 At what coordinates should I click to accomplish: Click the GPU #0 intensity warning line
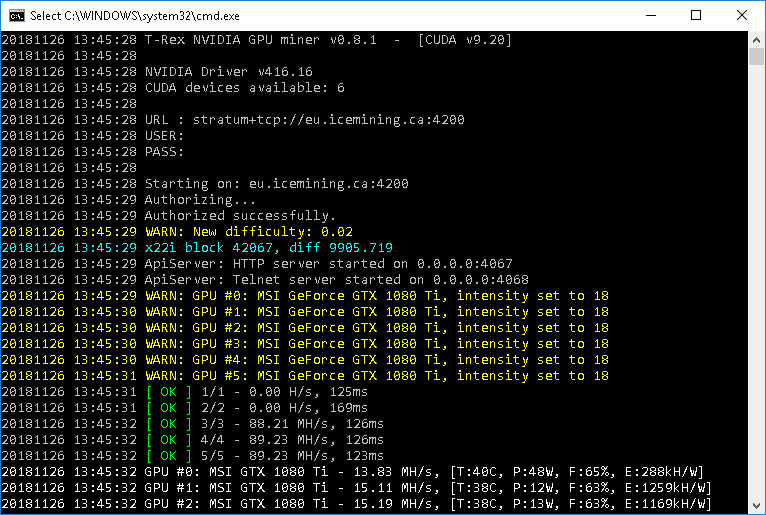[305, 296]
